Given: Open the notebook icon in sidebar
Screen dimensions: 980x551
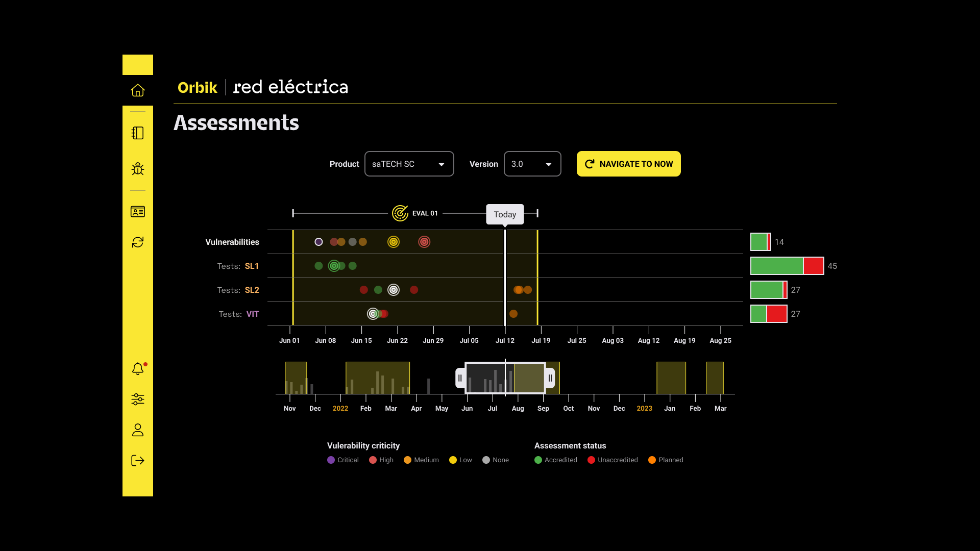Looking at the screenshot, I should 138,133.
